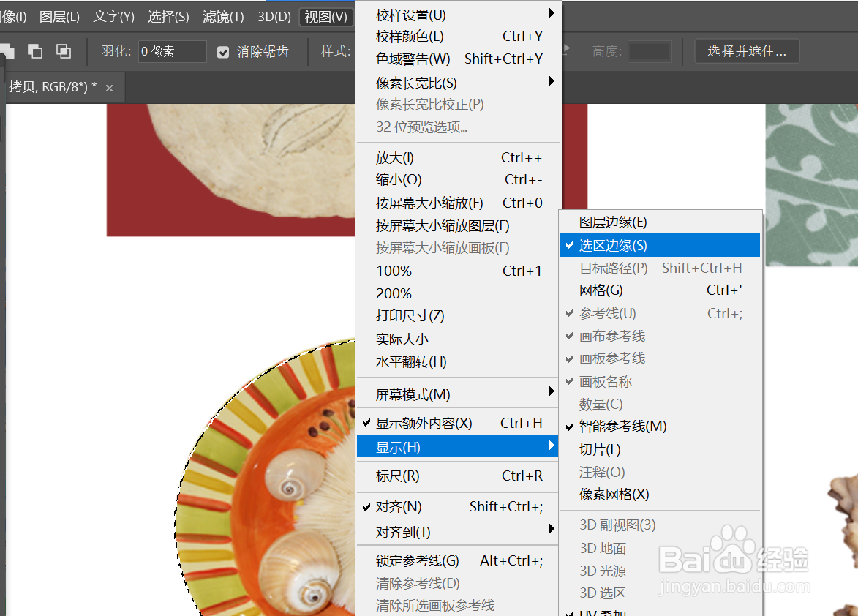Expand the 对齐到(T) submenu
Image resolution: width=858 pixels, height=616 pixels.
point(458,532)
